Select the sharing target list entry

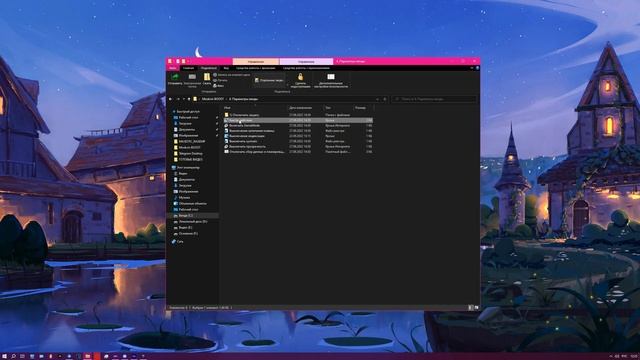point(269,80)
